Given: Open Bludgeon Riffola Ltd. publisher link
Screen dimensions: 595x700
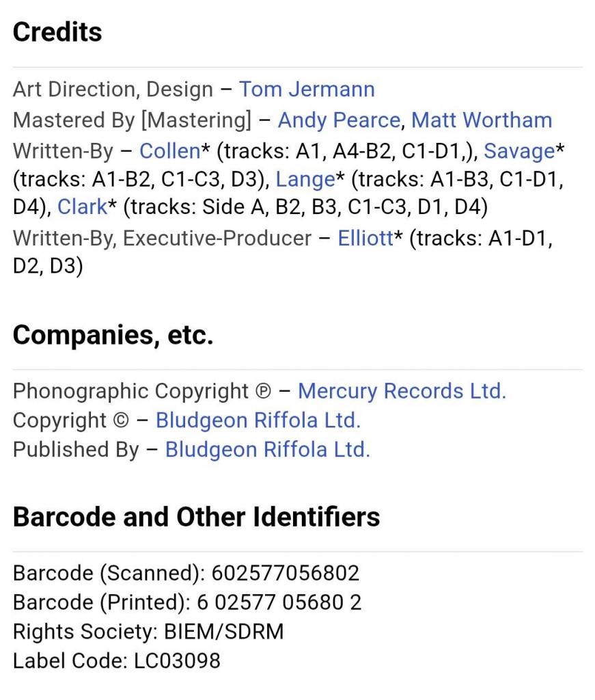Looking at the screenshot, I should click(268, 450).
